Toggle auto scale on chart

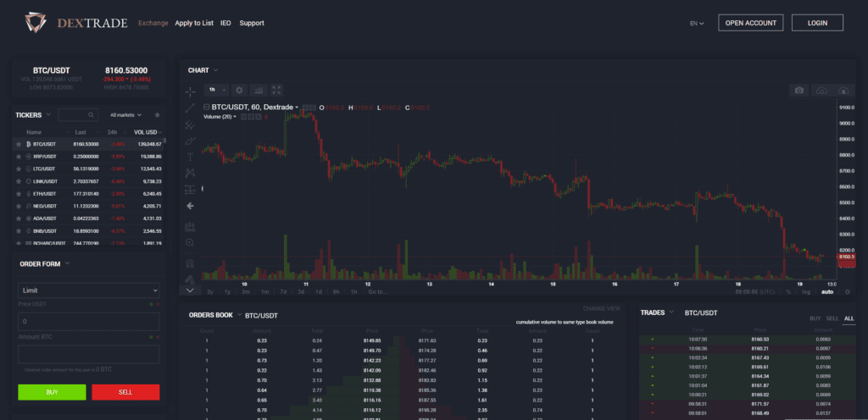827,291
